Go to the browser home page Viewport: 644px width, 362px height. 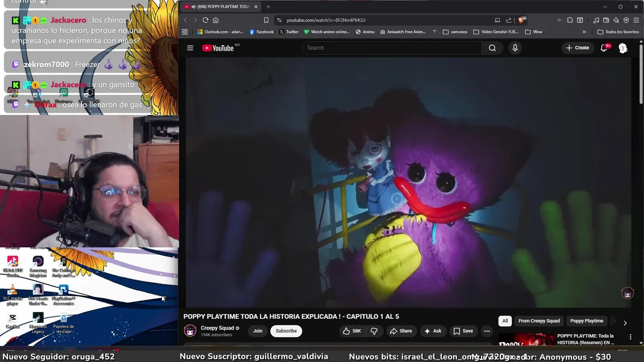tap(215, 20)
